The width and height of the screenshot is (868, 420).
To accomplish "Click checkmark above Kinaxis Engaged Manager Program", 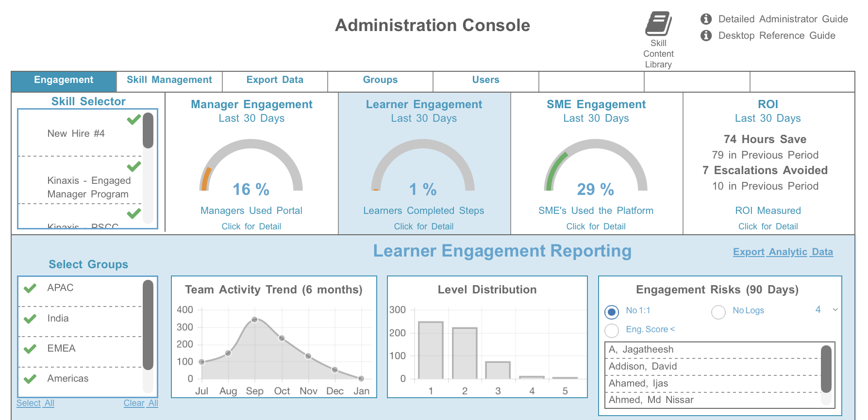I will pos(134,166).
